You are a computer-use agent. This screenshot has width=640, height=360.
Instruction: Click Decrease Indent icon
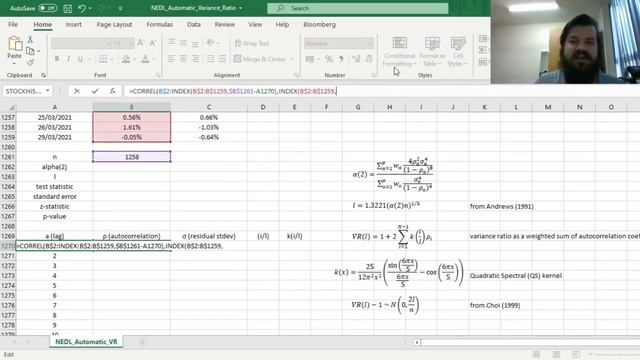(x=211, y=59)
